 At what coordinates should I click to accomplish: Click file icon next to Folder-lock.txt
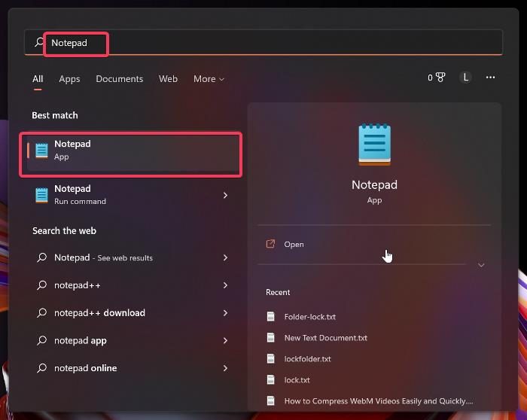coord(270,317)
